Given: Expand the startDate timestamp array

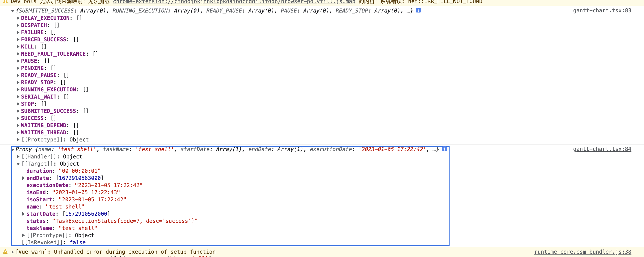Looking at the screenshot, I should coord(23,214).
